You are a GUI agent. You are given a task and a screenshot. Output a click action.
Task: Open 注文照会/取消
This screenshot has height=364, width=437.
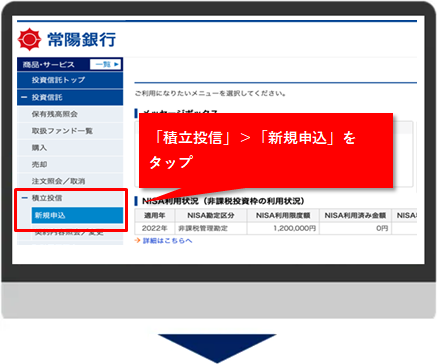pyautogui.click(x=70, y=181)
